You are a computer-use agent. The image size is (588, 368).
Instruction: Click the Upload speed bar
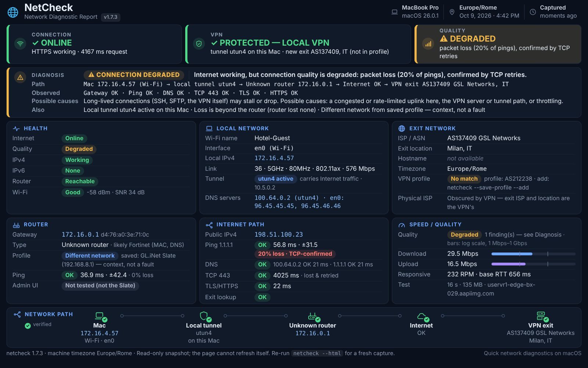pyautogui.click(x=533, y=264)
